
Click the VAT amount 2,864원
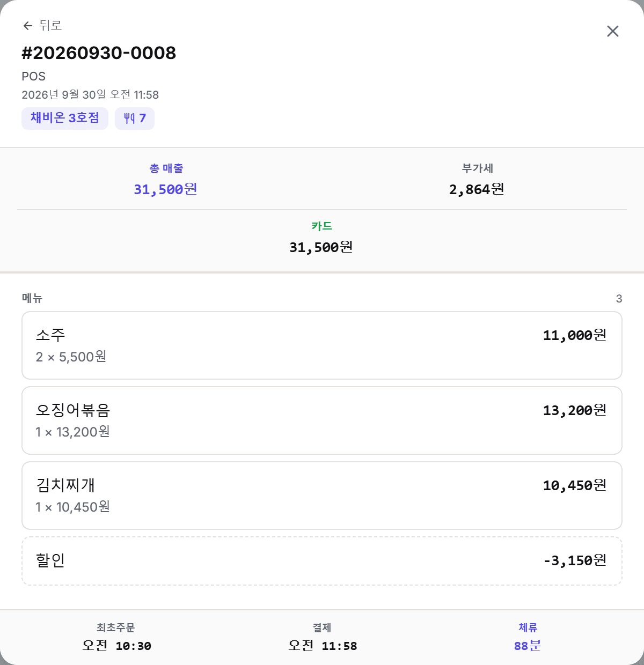(x=477, y=189)
